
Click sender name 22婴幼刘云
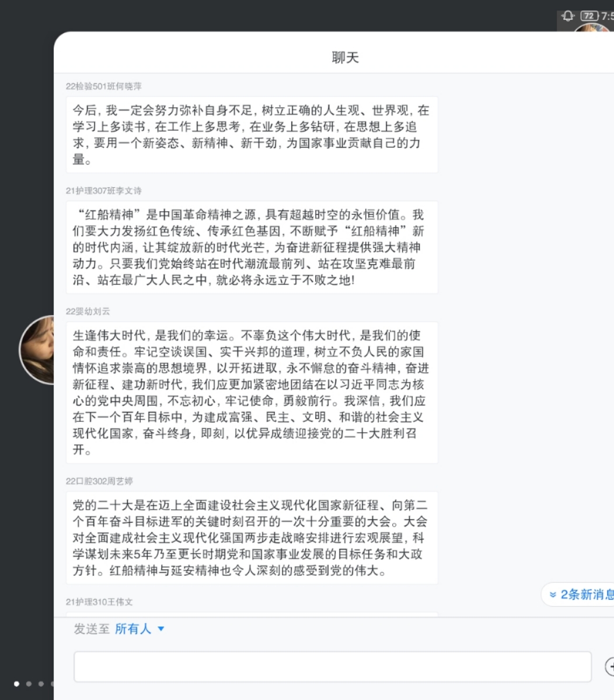tap(88, 311)
